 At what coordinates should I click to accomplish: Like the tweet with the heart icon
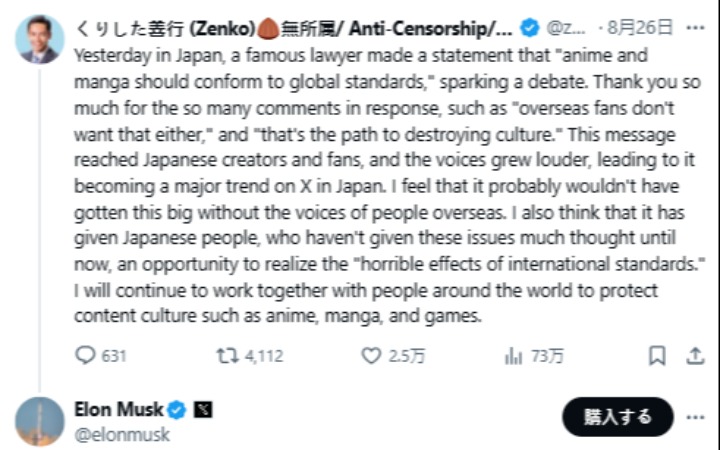point(371,355)
